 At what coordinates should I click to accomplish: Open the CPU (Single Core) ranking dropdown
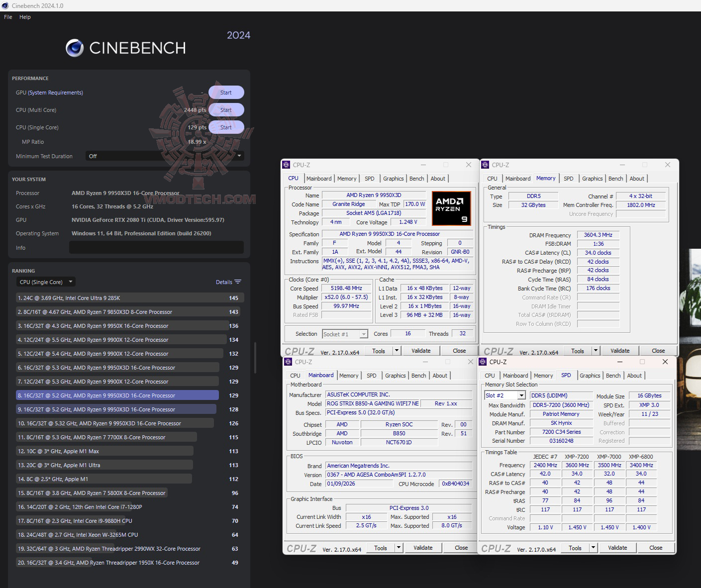tap(46, 282)
